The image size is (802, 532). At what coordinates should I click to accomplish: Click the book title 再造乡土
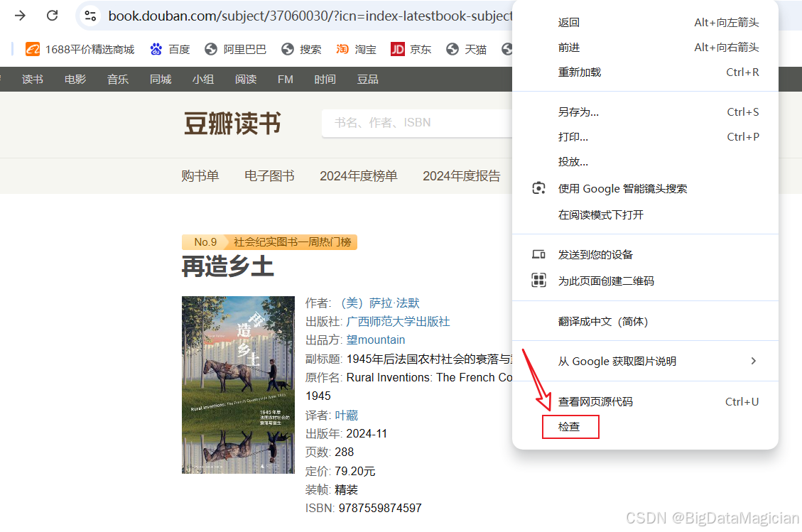228,266
